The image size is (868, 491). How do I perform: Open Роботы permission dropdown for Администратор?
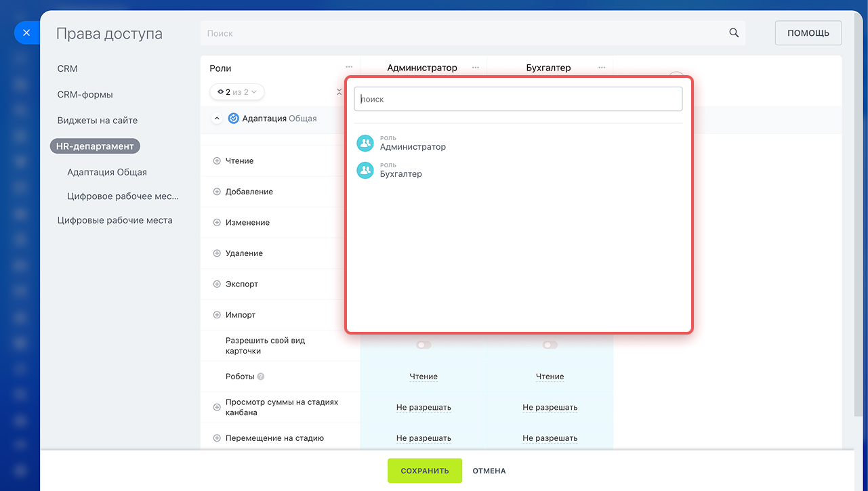click(x=423, y=377)
